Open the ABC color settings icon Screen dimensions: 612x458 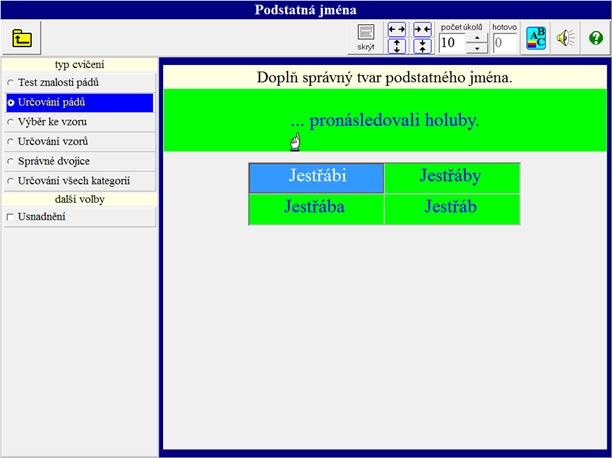537,39
